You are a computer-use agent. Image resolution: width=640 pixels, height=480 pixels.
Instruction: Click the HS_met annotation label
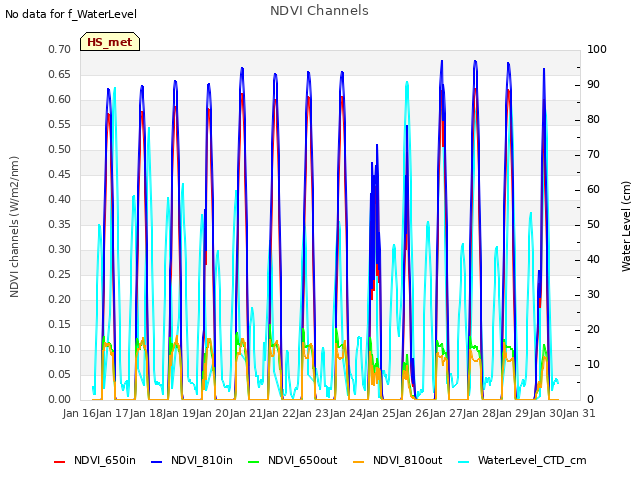point(110,42)
